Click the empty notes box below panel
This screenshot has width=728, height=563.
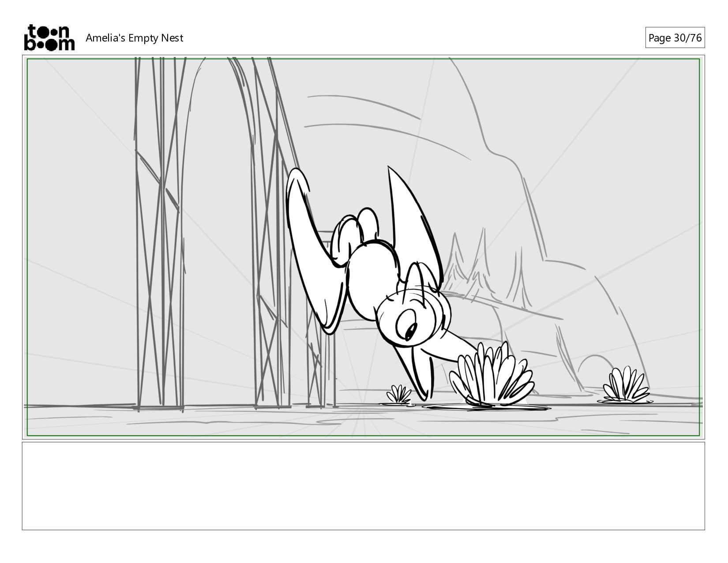pyautogui.click(x=364, y=486)
